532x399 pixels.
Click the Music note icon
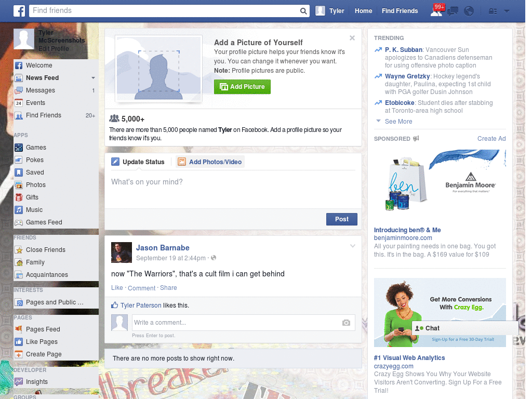[19, 210]
